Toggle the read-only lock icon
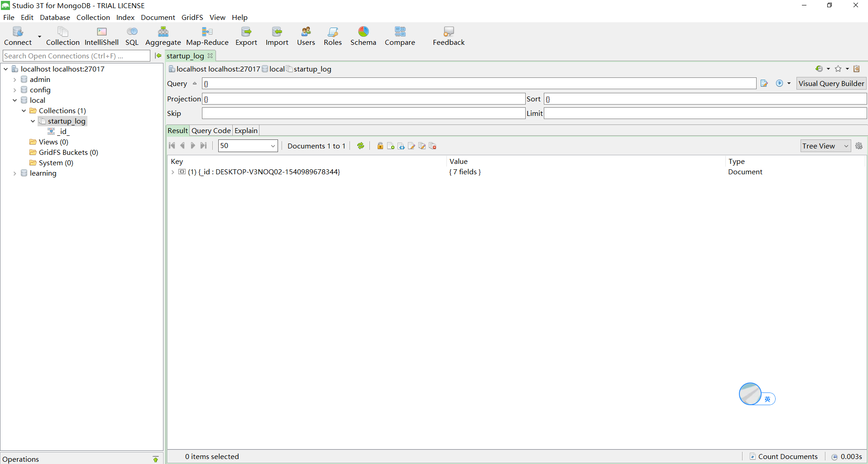Screen dimensions: 868x464 (x=380, y=146)
